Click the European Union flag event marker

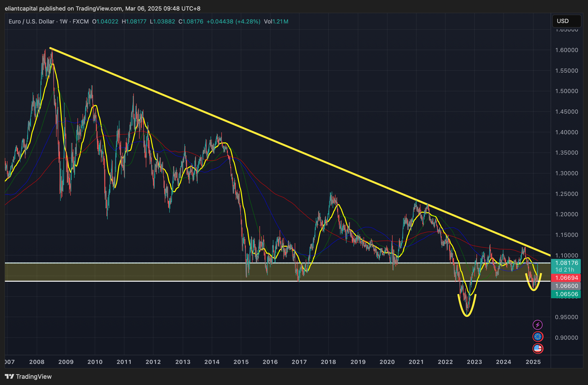point(538,337)
